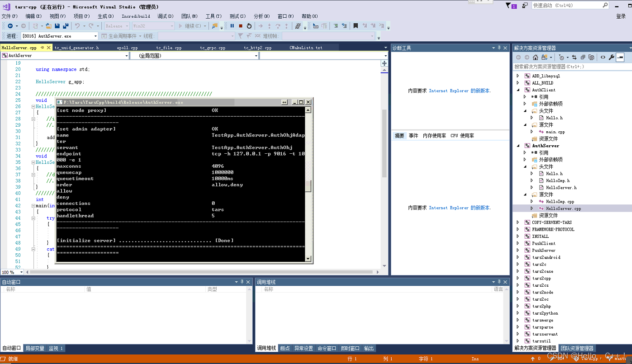
Task: Restart the debugging session
Action: 249,26
